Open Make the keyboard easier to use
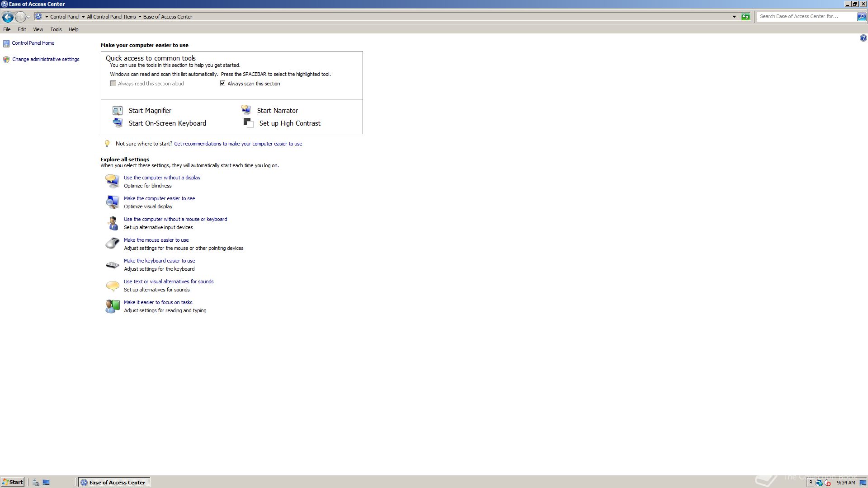This screenshot has width=868, height=488. 159,261
